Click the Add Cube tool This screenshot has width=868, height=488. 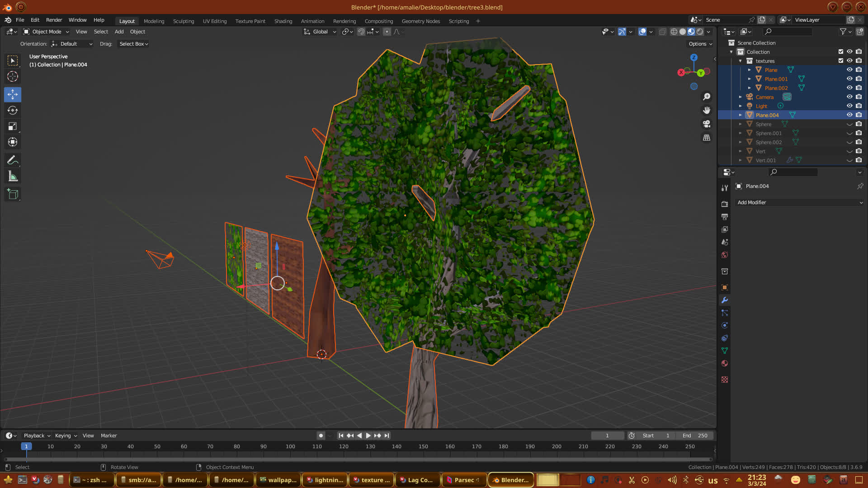13,194
